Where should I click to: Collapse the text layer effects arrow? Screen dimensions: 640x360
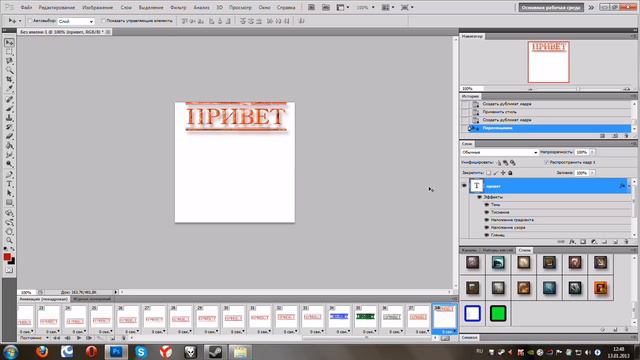629,186
